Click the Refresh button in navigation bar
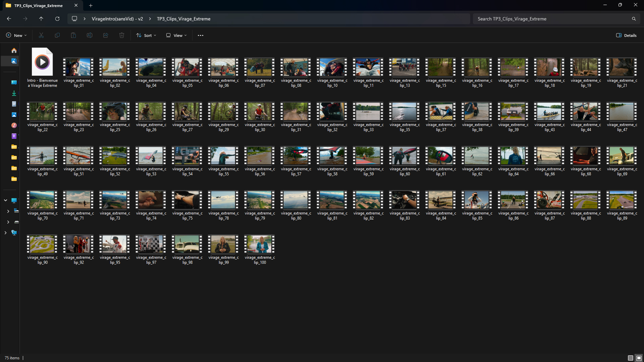 pos(57,19)
